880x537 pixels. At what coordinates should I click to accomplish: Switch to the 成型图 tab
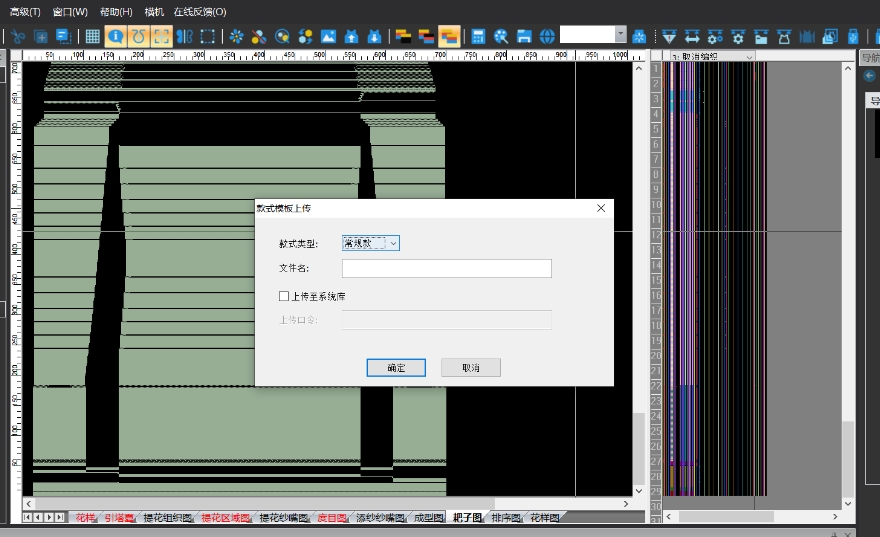(x=429, y=518)
